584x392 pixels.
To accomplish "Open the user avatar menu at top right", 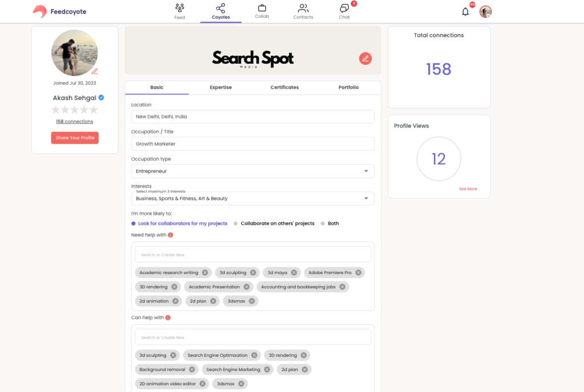I will tap(485, 12).
